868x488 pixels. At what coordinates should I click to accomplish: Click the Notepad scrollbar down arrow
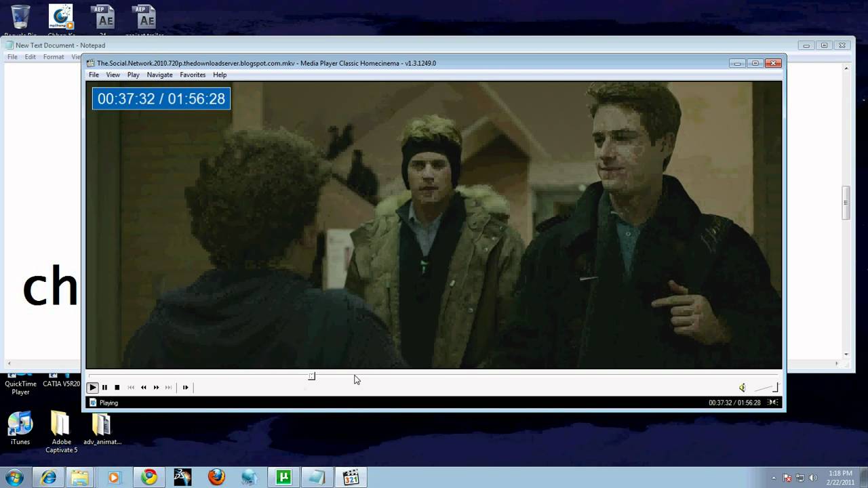pyautogui.click(x=846, y=354)
